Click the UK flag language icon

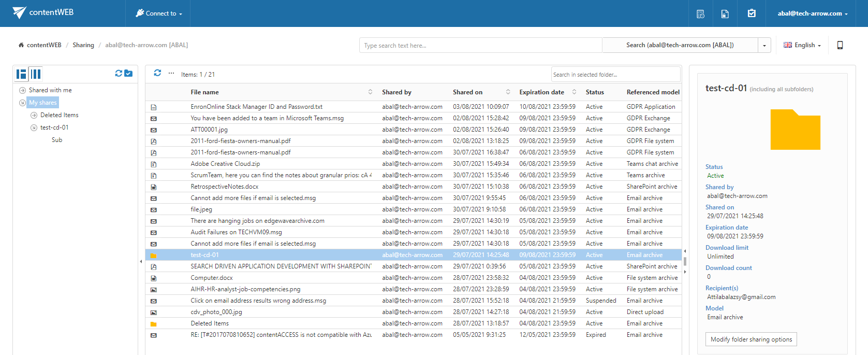pyautogui.click(x=788, y=45)
